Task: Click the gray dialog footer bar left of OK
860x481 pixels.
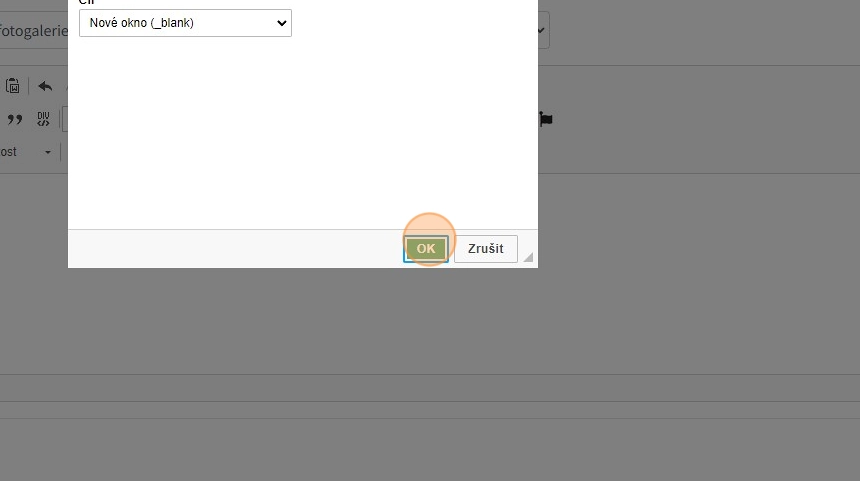Action: 236,248
